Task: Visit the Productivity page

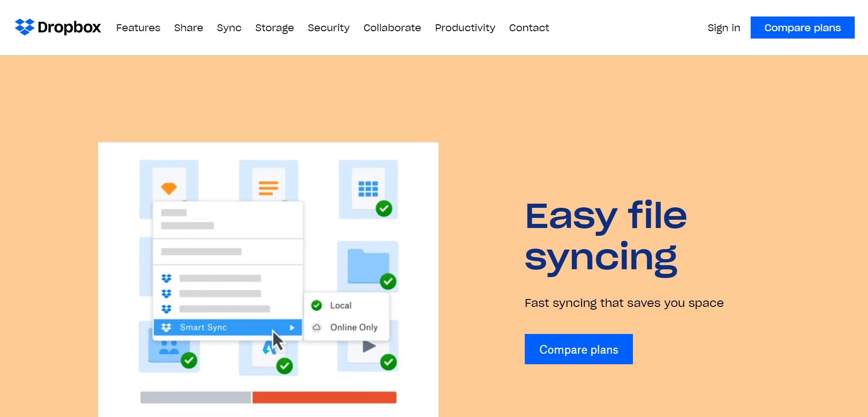Action: pos(465,28)
